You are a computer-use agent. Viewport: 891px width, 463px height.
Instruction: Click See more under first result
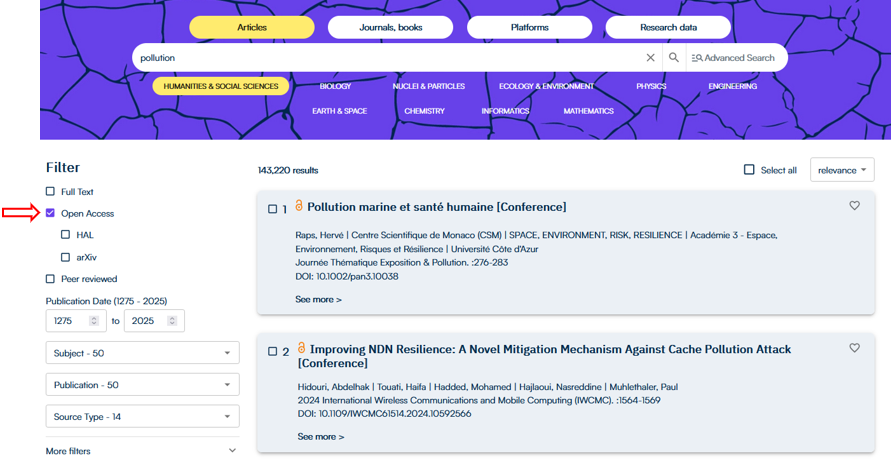coord(318,299)
